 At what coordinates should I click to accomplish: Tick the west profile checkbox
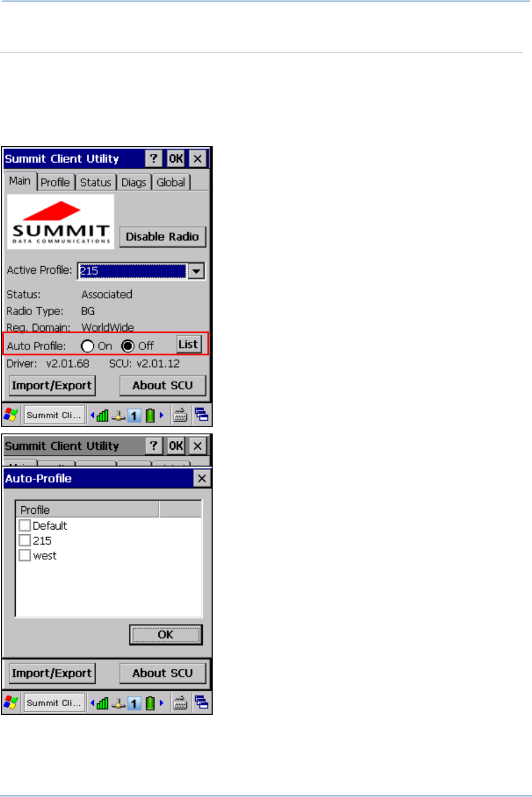24,556
